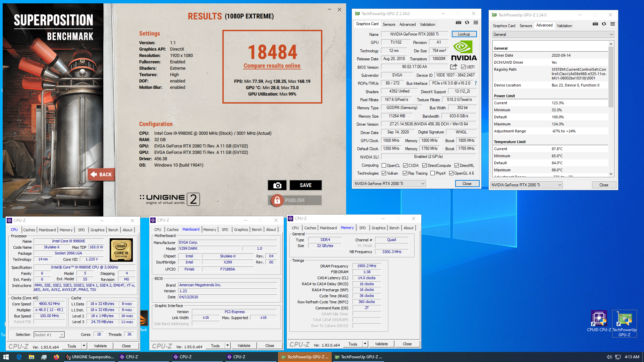Image resolution: width=644 pixels, height=362 pixels.
Task: Click the GPU-Z title bar icon in left window
Action: (x=357, y=14)
